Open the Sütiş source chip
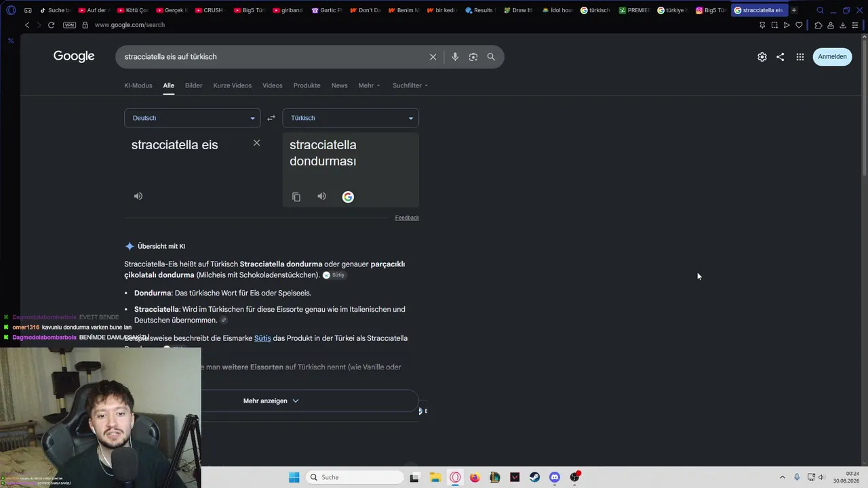The image size is (868, 488). 334,275
